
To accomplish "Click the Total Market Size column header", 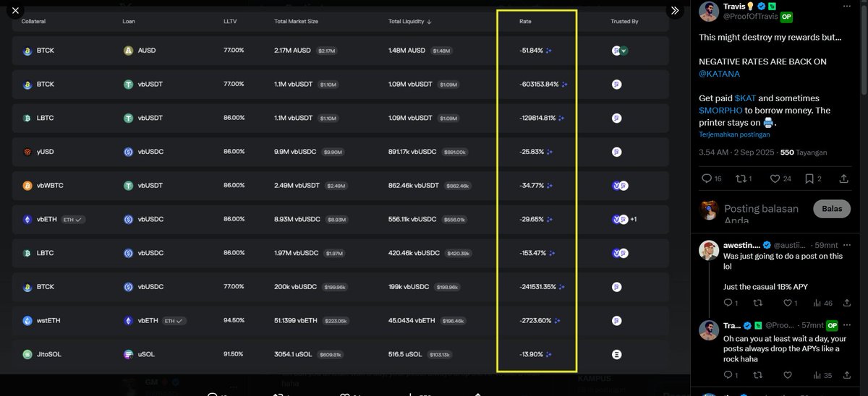I will (296, 22).
